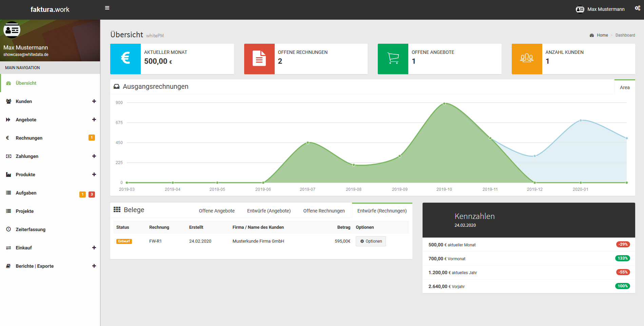The image size is (644, 326).
Task: Expand the Produkte submenu plus
Action: 94,175
